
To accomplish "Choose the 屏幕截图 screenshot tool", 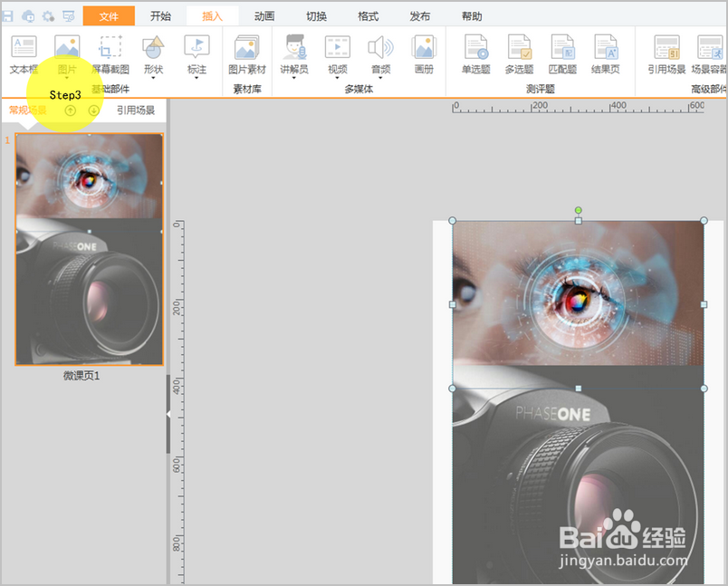I will coord(110,54).
